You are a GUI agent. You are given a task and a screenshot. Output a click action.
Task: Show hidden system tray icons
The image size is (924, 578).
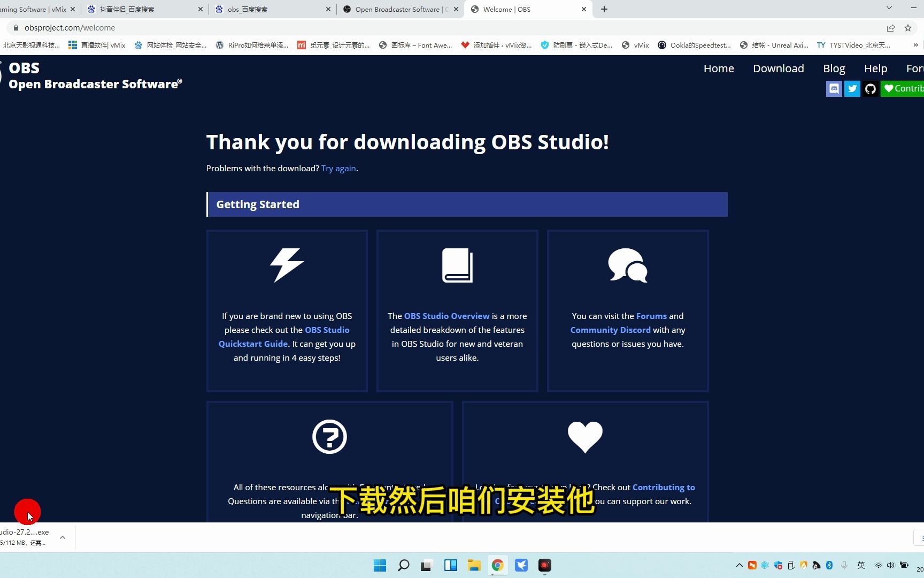[739, 565]
